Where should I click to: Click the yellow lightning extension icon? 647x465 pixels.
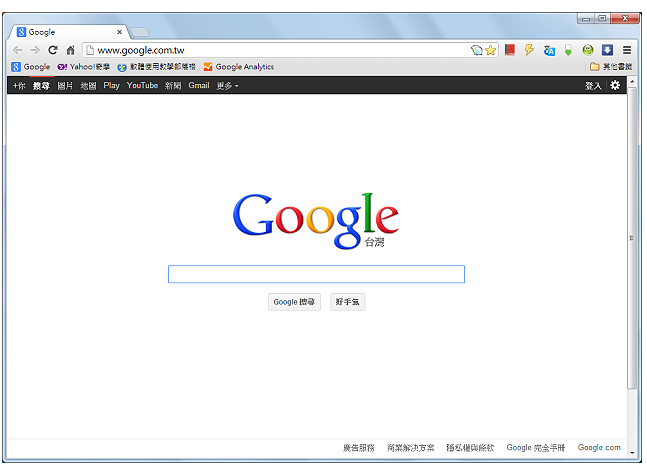[x=529, y=50]
